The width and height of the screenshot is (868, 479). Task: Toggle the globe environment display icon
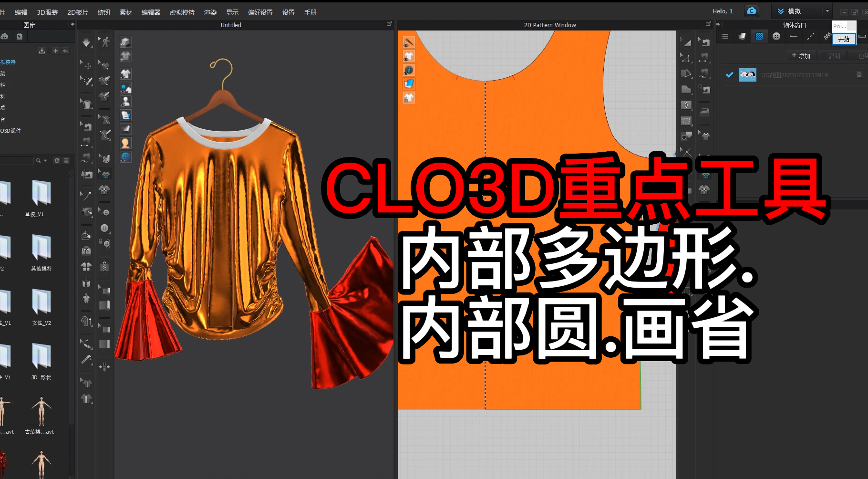tap(125, 156)
